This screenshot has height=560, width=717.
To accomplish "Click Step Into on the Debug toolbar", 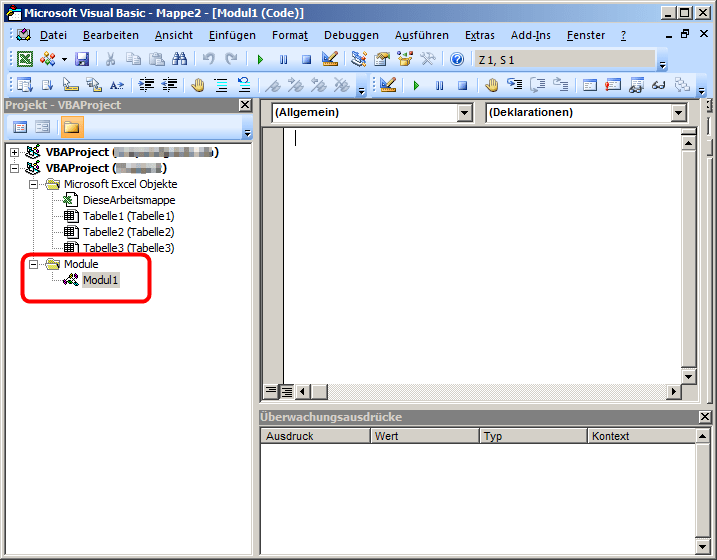I will [515, 85].
